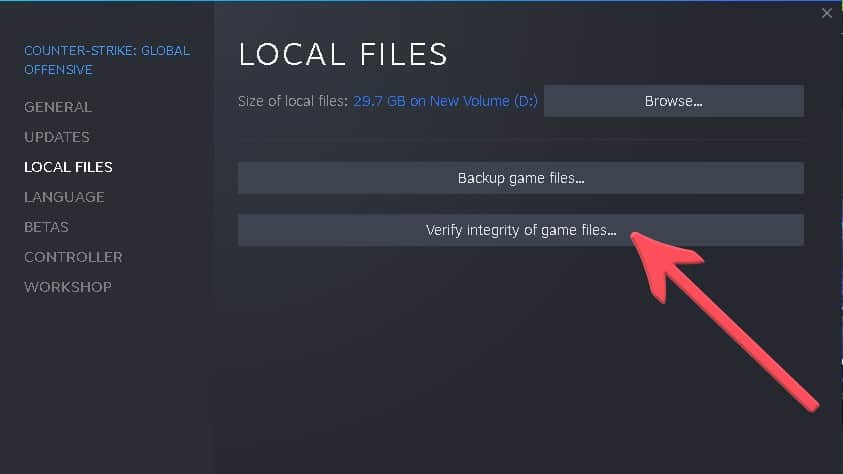Click the 'Size of local files:' label
Image resolution: width=843 pixels, height=474 pixels.
293,101
